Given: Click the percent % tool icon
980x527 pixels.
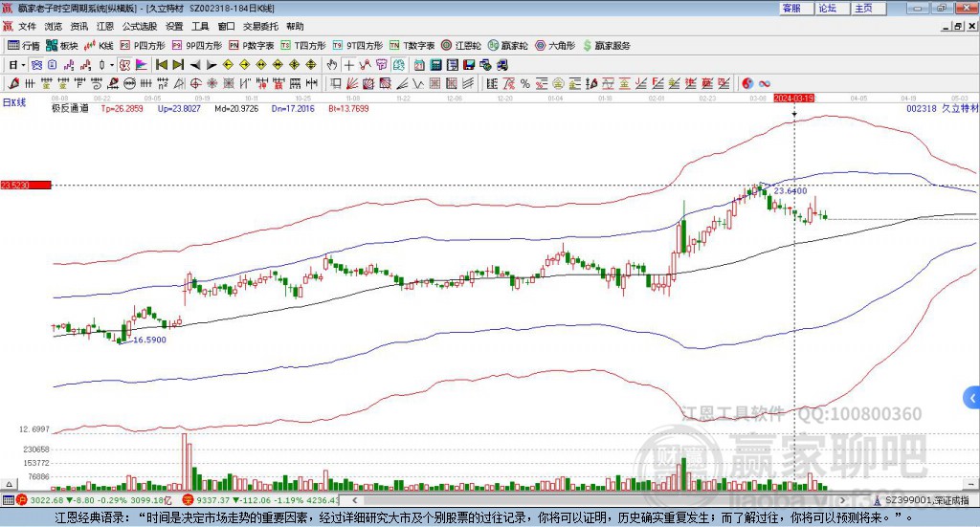Looking at the screenshot, I should [525, 83].
